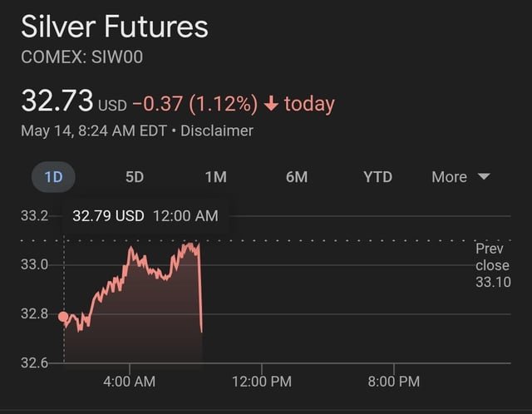Switch to the 5D range tab

[134, 177]
